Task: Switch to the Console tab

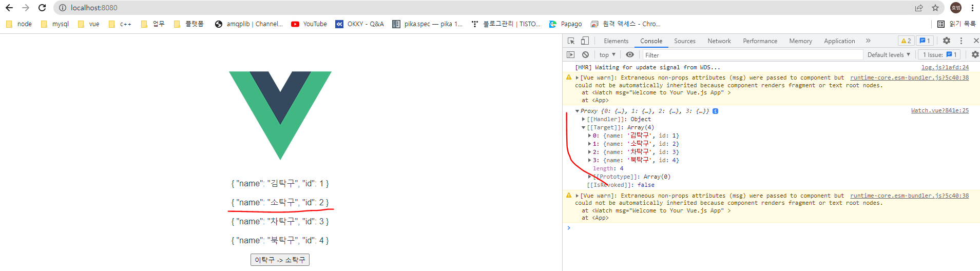Action: click(x=651, y=41)
